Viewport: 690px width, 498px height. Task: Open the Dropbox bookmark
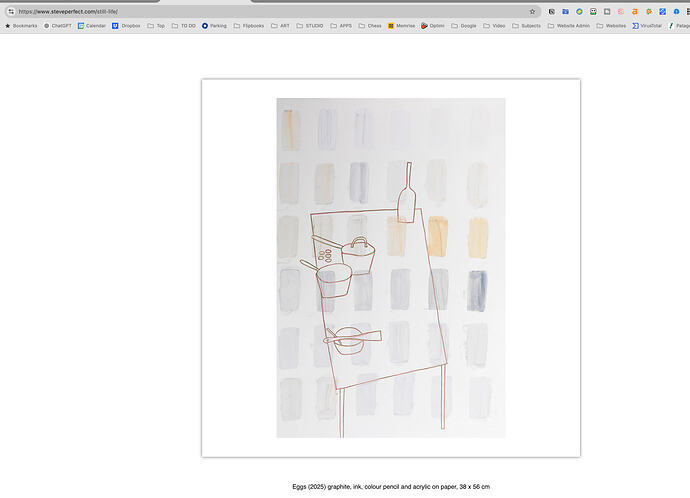(x=126, y=26)
